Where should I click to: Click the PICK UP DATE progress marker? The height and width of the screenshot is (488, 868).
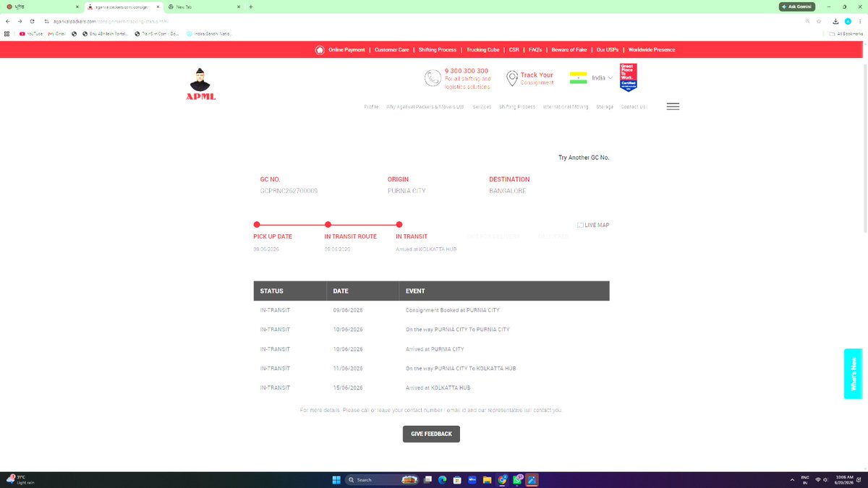(x=257, y=225)
